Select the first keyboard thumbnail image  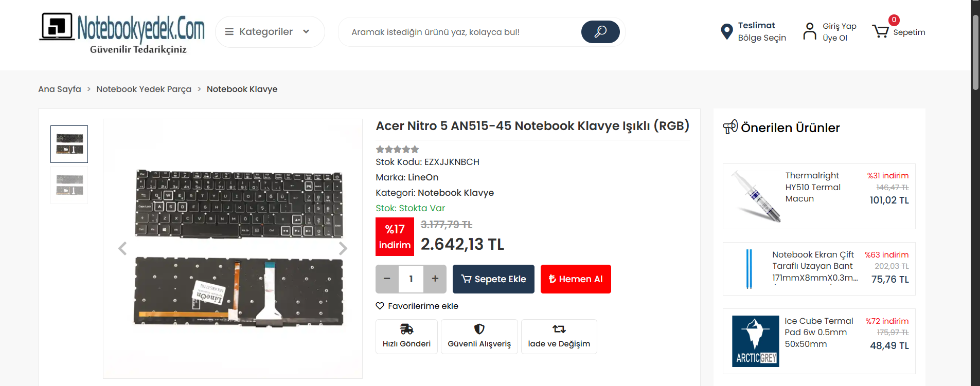coord(69,144)
